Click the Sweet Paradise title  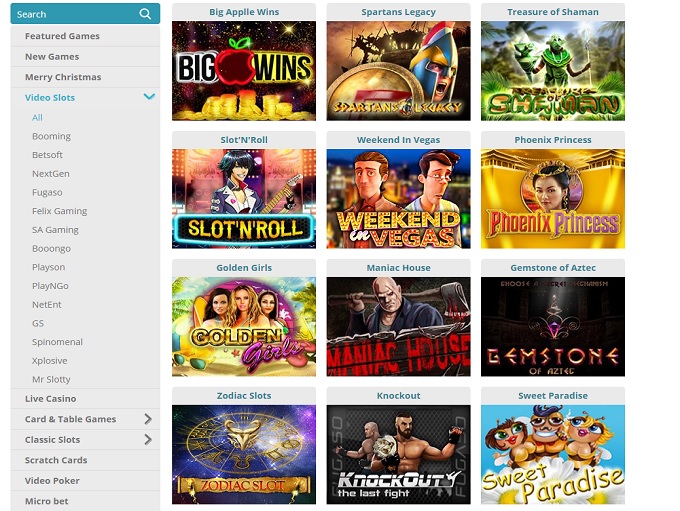553,396
